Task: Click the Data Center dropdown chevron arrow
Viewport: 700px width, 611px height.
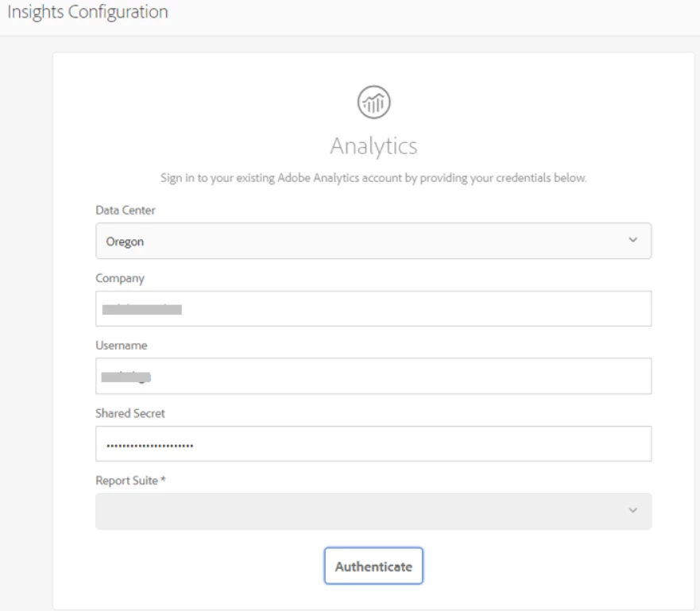Action: point(632,240)
